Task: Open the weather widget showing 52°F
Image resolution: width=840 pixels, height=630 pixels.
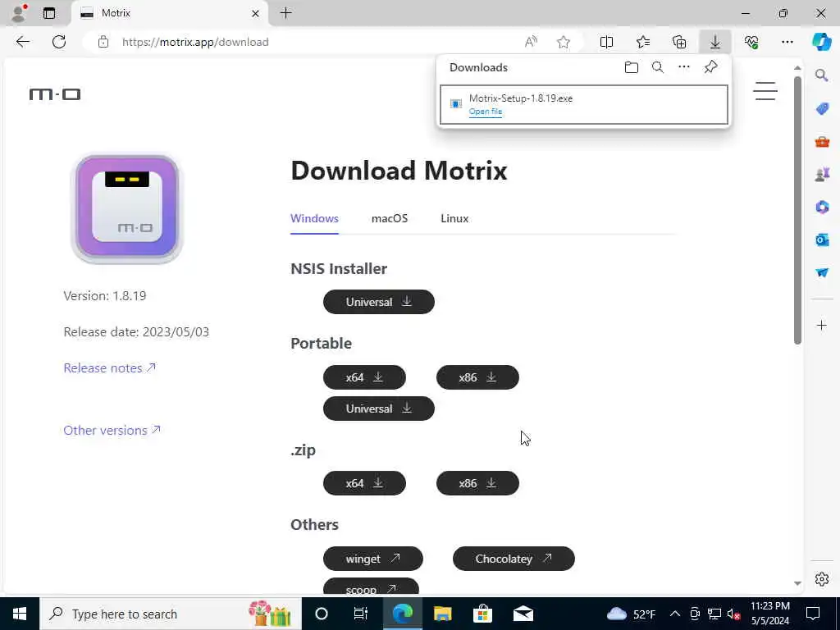Action: 631,614
